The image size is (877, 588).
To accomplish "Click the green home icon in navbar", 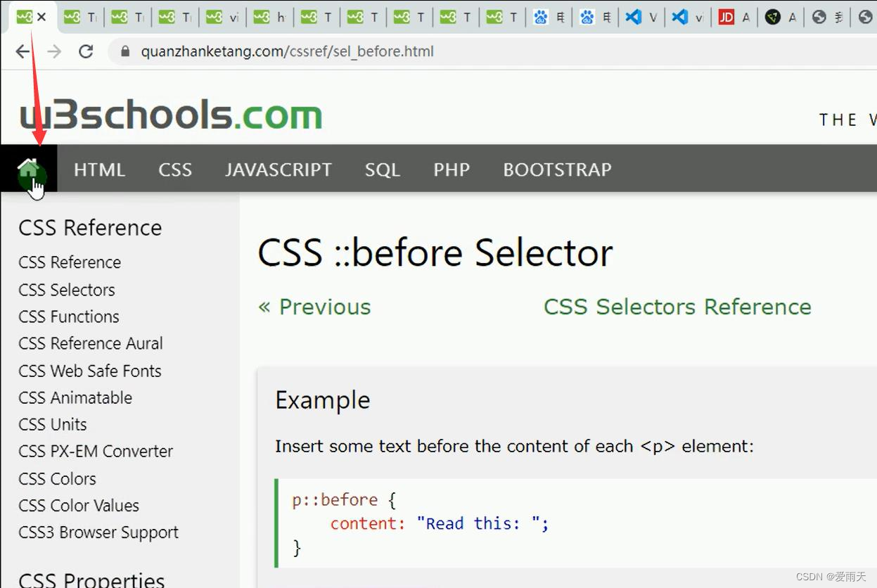I will point(28,169).
